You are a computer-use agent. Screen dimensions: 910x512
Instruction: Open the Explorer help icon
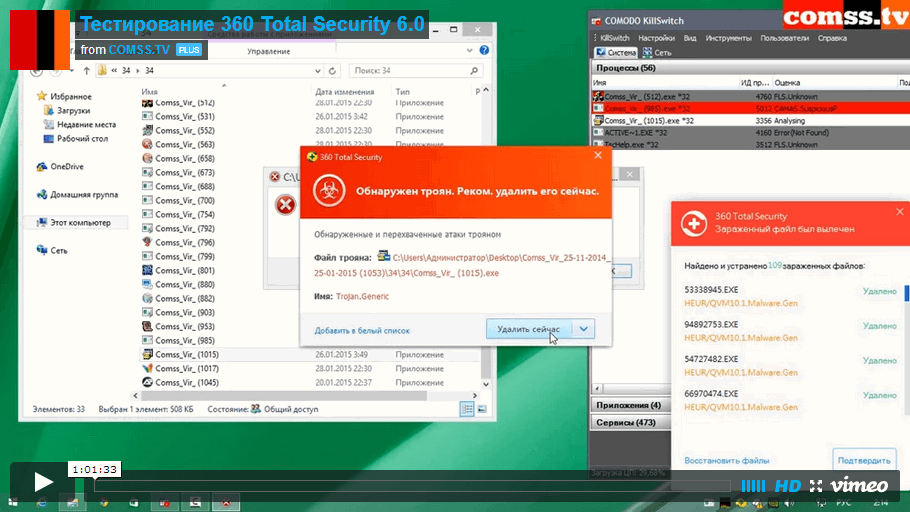[485, 51]
